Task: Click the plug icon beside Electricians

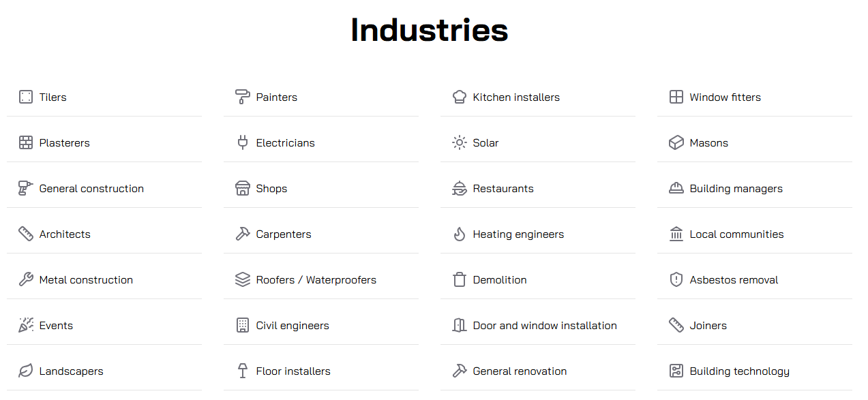Action: (242, 142)
